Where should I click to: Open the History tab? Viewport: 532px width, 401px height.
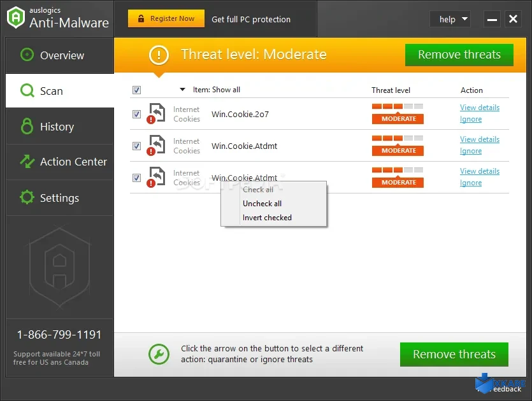click(x=60, y=127)
